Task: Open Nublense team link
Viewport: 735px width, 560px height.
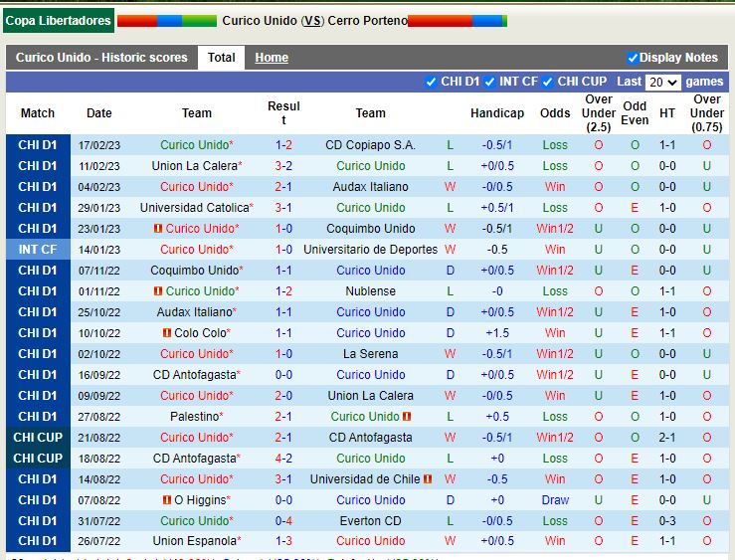Action: (370, 291)
